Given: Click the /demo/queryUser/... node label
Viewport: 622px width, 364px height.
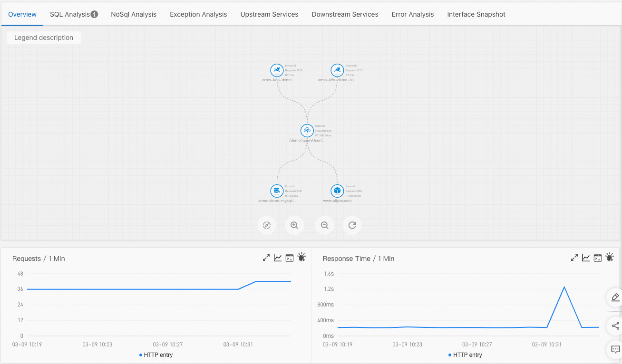Looking at the screenshot, I should 307,140.
